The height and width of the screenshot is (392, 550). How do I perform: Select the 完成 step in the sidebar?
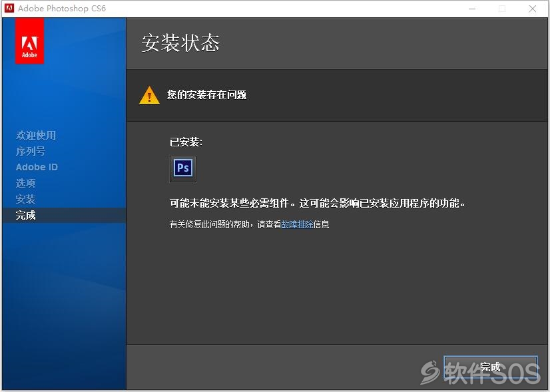point(64,215)
